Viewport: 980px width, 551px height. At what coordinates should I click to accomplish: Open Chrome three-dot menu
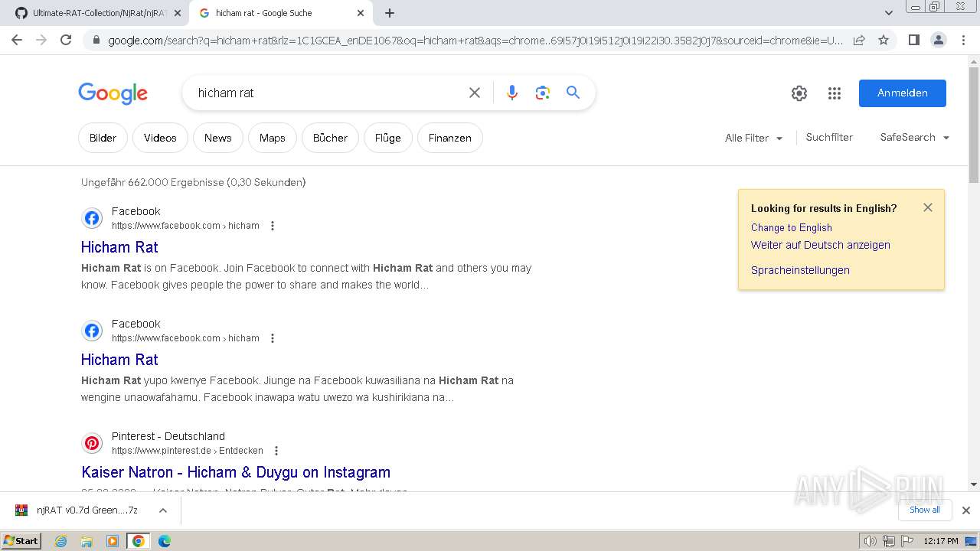click(x=963, y=40)
